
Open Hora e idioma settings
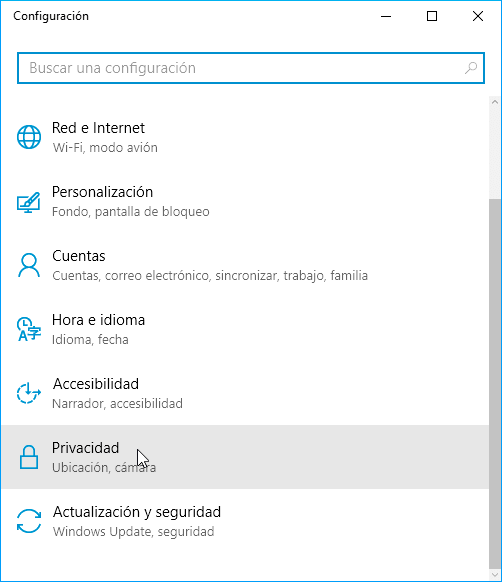point(98,320)
